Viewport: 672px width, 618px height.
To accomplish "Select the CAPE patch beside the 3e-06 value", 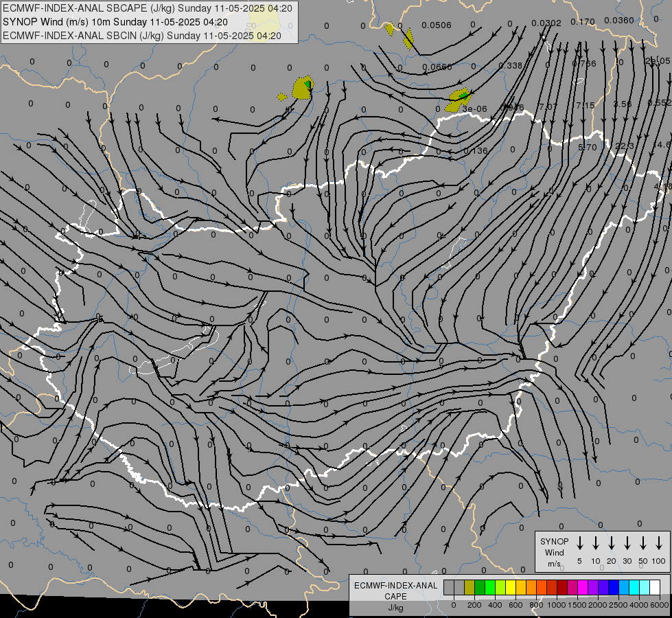I will coord(459,100).
